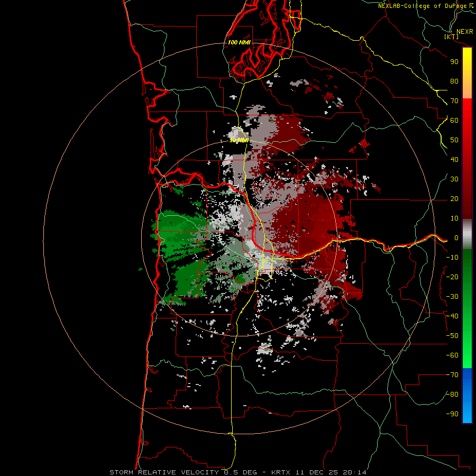Click the gray zero-velocity band of the color bar
Viewport: 476px width, 476px height.
(x=467, y=234)
